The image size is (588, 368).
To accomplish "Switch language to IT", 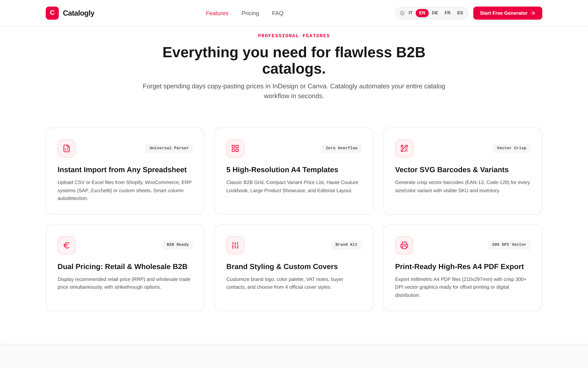I will [410, 13].
